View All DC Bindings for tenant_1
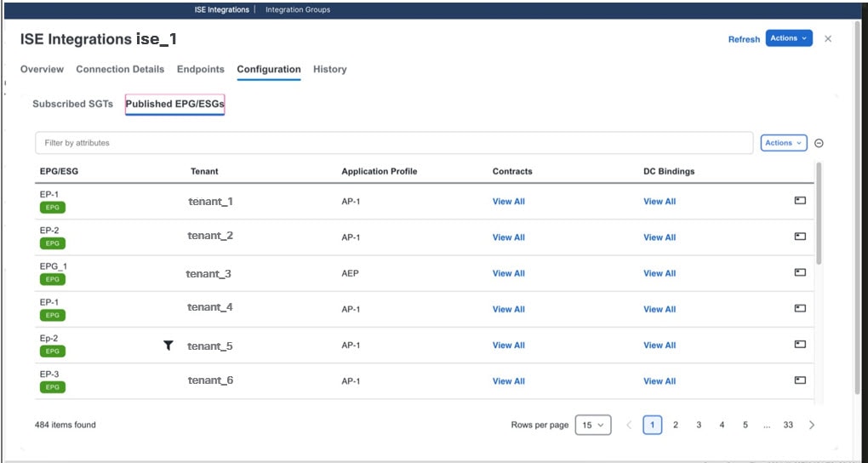Screen dimensions: 868x463 660,202
